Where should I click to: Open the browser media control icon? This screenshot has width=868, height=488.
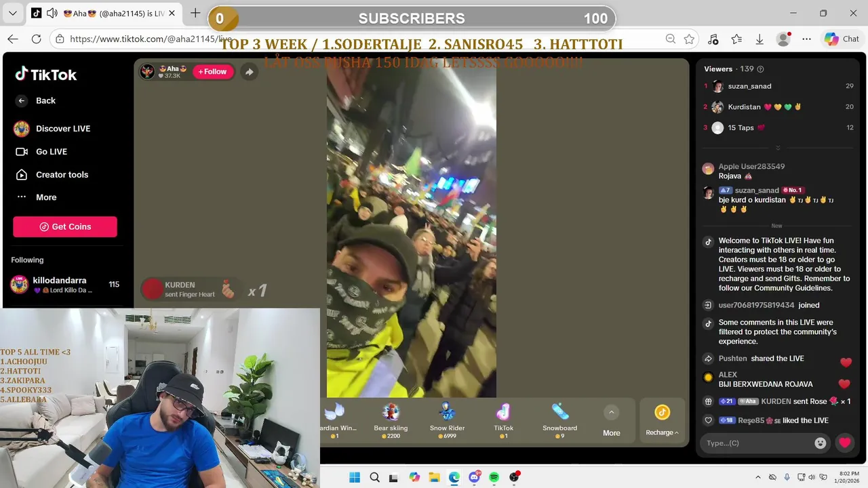tap(713, 39)
